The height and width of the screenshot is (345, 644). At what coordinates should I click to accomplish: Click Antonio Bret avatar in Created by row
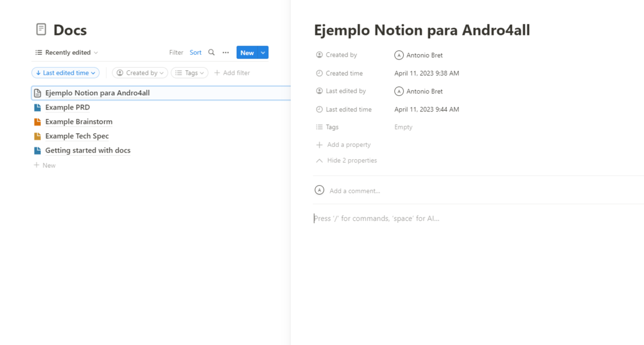(399, 55)
